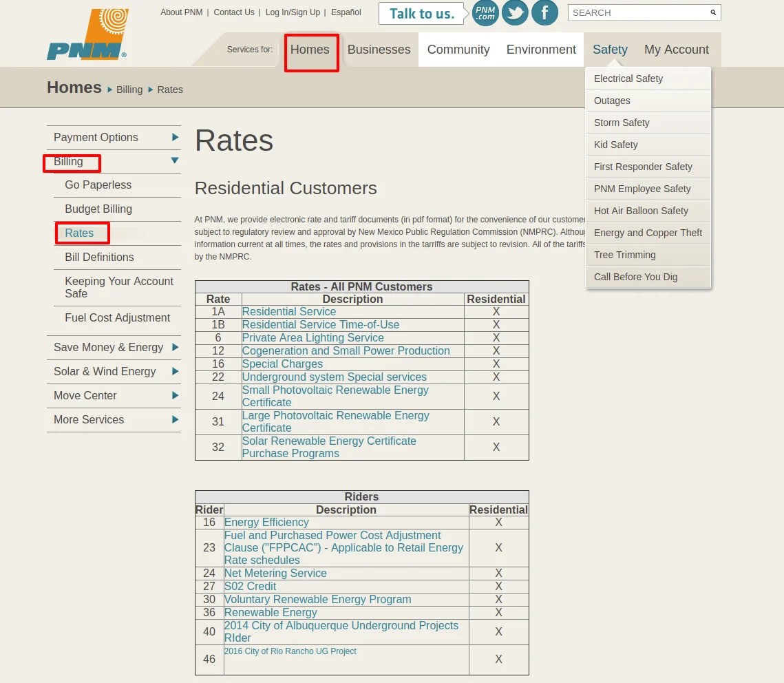Open the PNM.com round icon
The image size is (784, 683).
[485, 13]
